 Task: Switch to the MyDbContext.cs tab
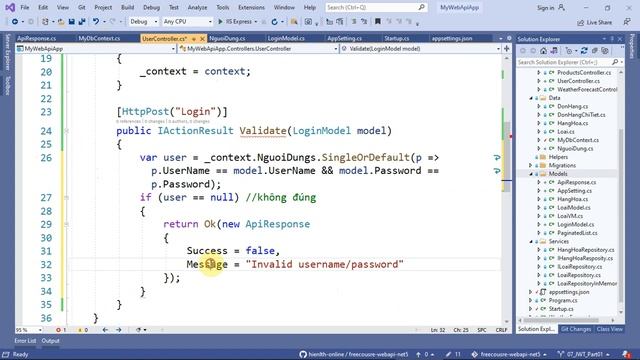click(x=99, y=38)
